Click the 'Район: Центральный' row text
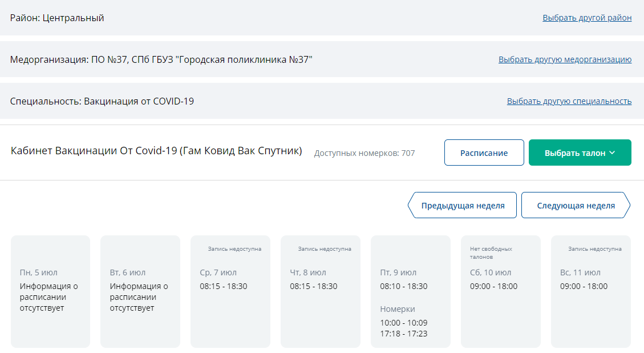 57,18
